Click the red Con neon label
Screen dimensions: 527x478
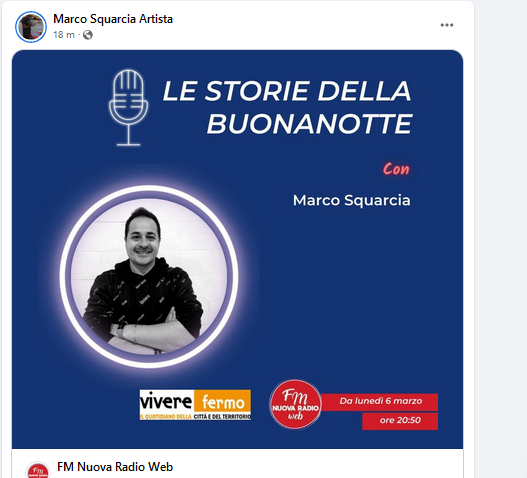click(x=396, y=169)
